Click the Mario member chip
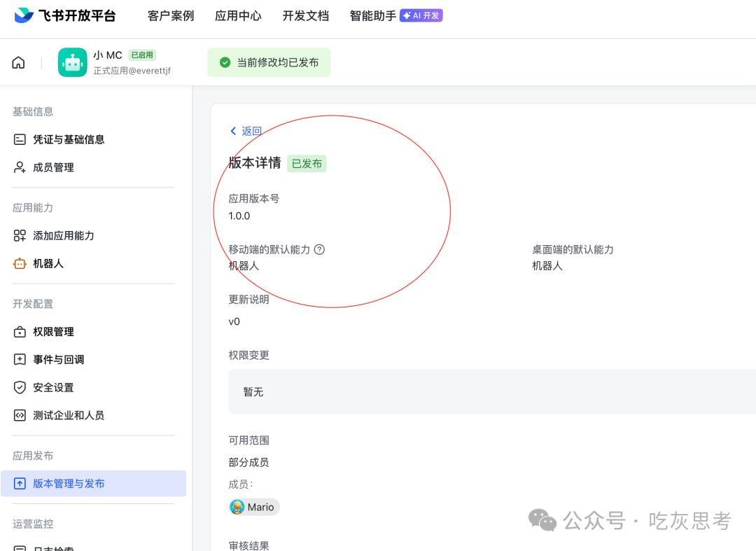Viewport: 756px width, 551px height. pos(254,507)
